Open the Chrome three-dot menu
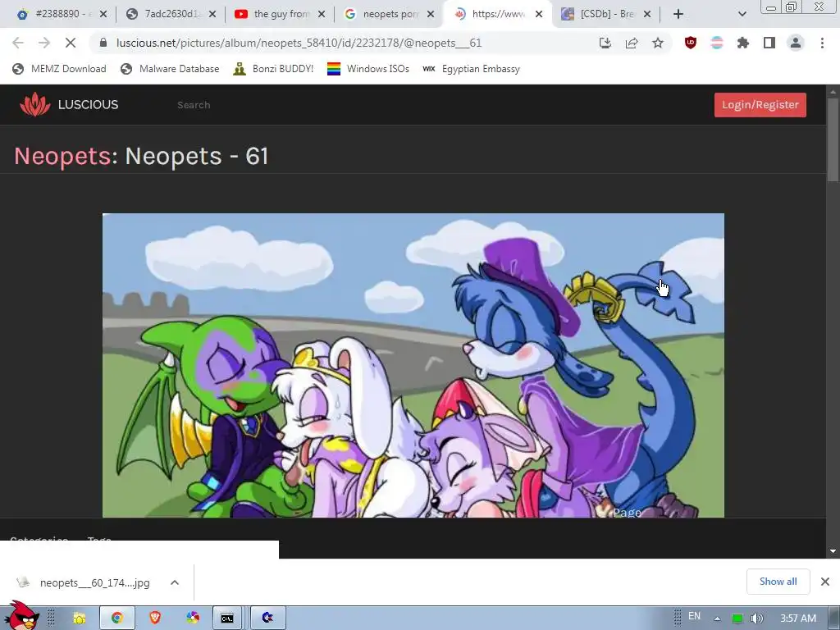 [x=822, y=43]
